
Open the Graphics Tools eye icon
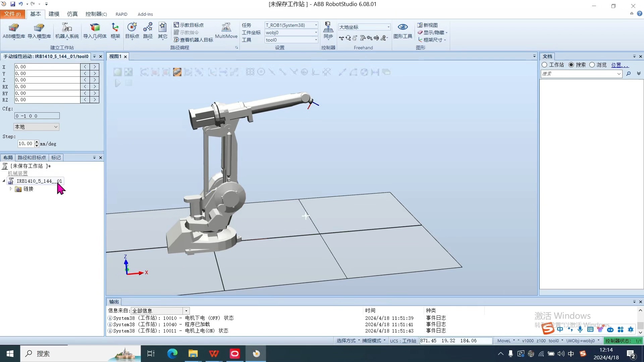[402, 27]
